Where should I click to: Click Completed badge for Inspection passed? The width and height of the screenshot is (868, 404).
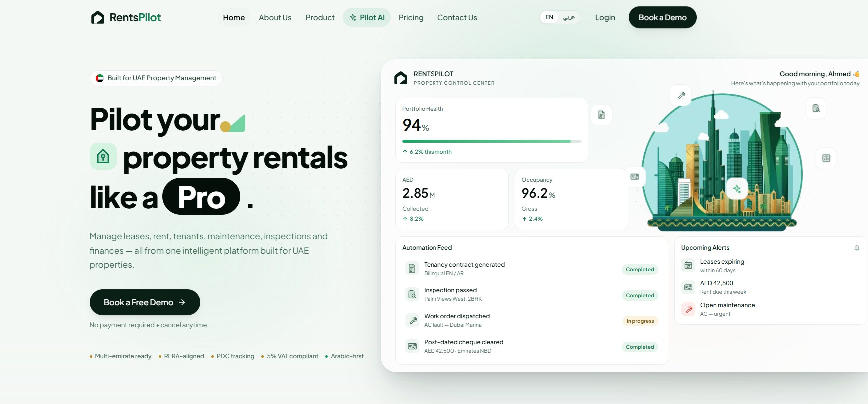click(640, 296)
